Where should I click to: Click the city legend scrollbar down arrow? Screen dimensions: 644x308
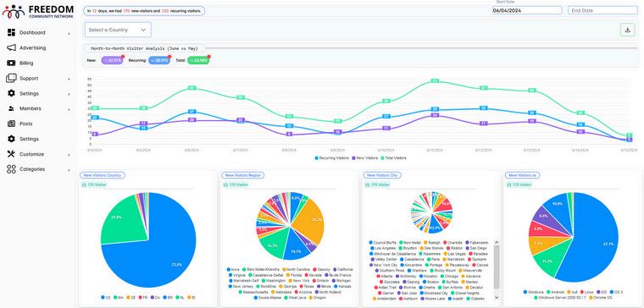[497, 297]
